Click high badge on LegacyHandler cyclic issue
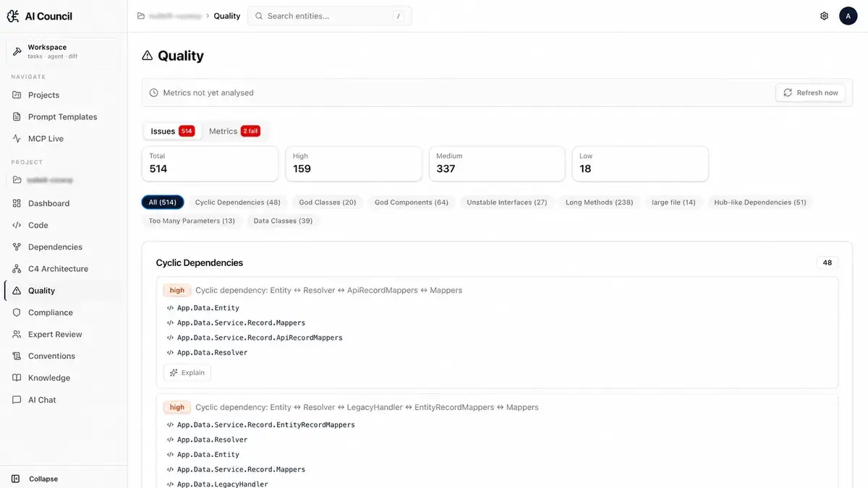This screenshot has height=488, width=868. pyautogui.click(x=177, y=407)
